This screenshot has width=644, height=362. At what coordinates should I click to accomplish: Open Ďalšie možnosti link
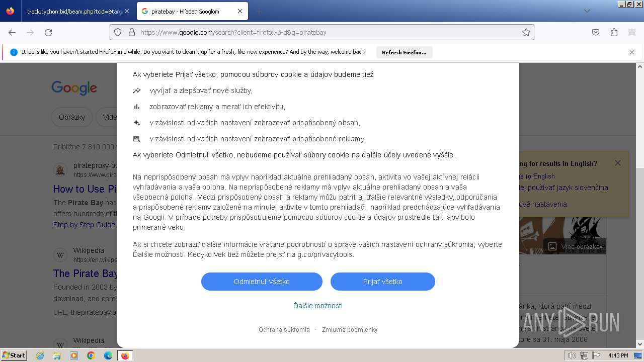[318, 306]
